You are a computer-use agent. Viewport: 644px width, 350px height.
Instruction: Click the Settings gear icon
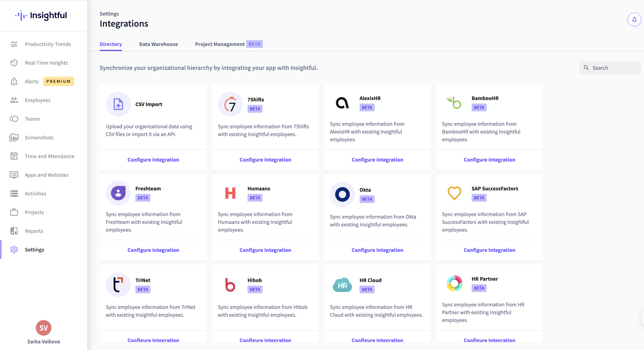click(x=14, y=249)
